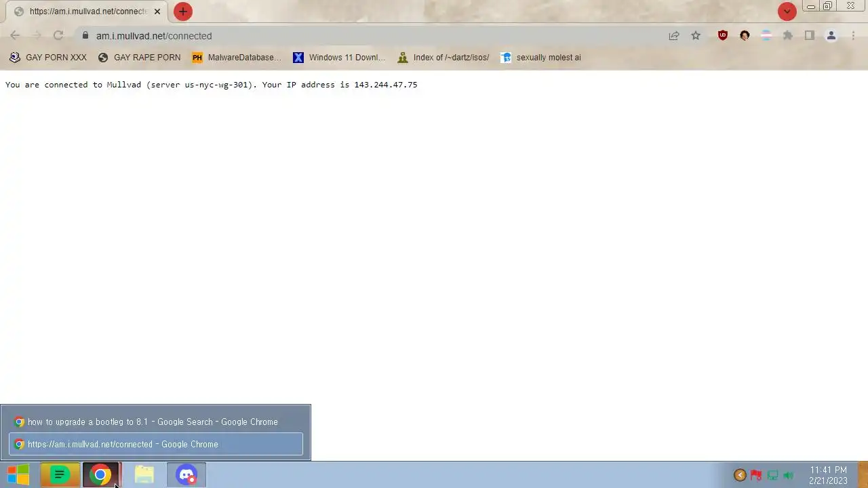The image size is (868, 488).
Task: Open File Explorer from the taskbar
Action: click(x=144, y=474)
